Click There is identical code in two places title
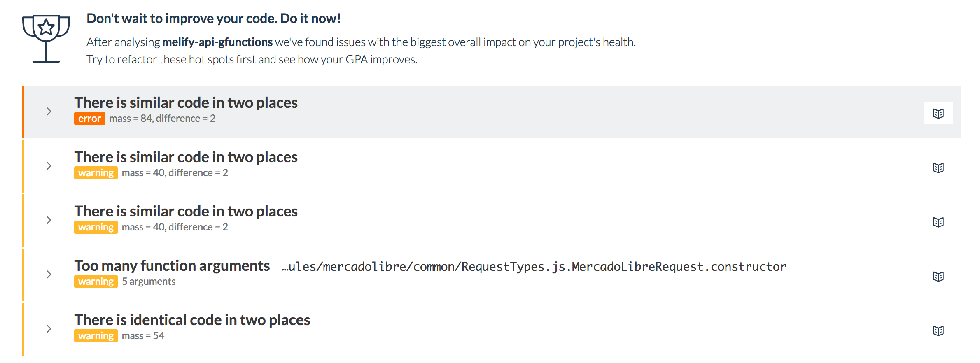 point(192,320)
